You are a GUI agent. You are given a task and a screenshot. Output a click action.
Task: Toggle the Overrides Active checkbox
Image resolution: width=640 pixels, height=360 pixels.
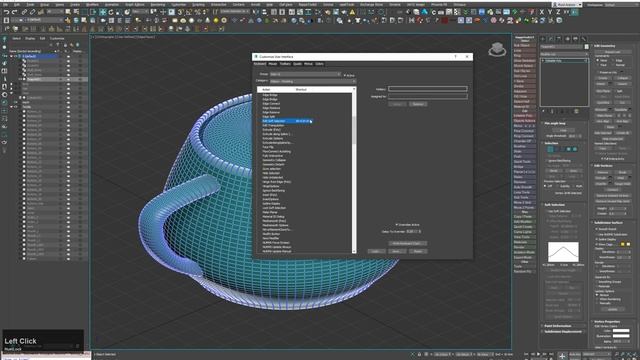(396, 224)
